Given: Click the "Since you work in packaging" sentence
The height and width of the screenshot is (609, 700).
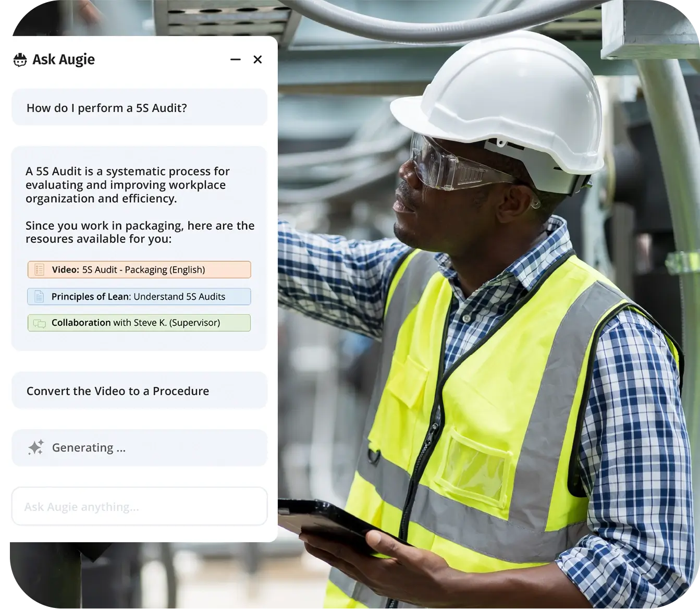Looking at the screenshot, I should tap(140, 232).
